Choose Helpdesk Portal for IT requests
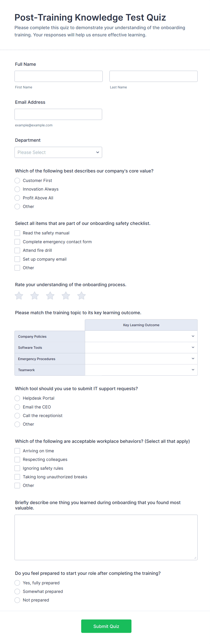The height and width of the screenshot is (644, 210). (17, 398)
